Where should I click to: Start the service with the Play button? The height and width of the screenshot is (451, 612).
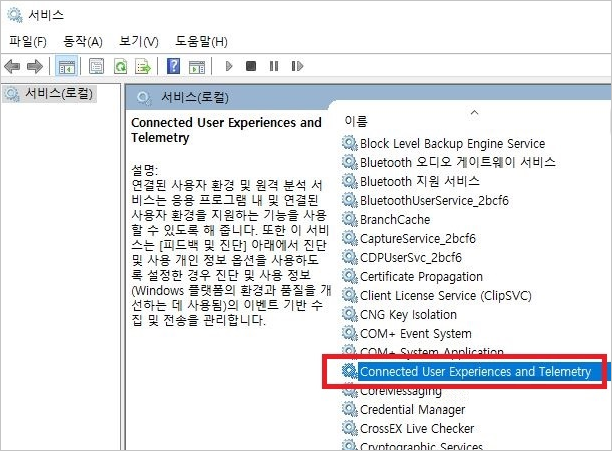[229, 66]
